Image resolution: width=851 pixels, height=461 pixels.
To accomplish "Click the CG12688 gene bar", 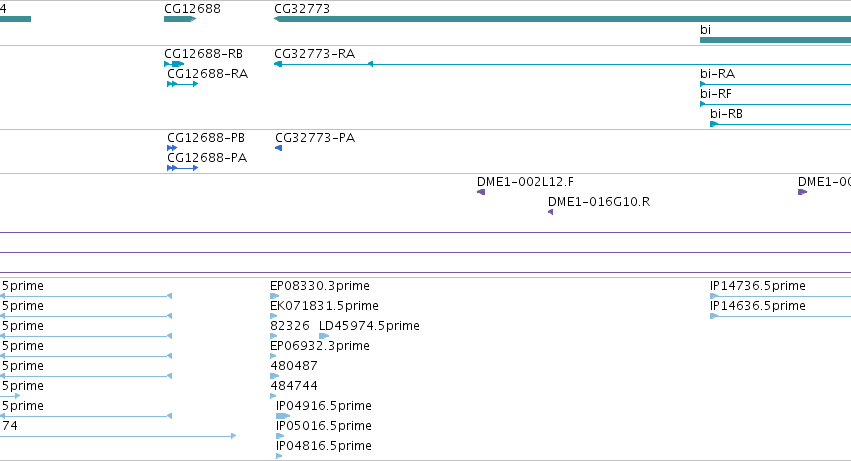I will 180,19.
